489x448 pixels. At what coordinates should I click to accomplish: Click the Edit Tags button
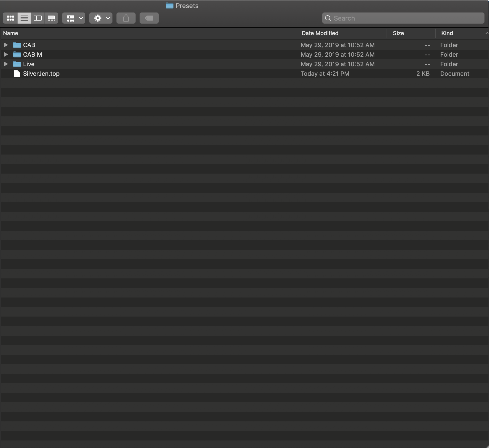pyautogui.click(x=149, y=18)
